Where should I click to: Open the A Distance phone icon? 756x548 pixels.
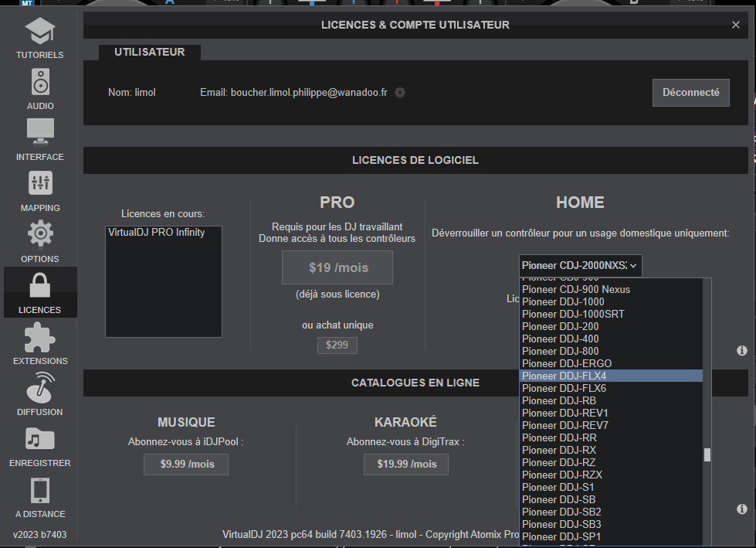[40, 491]
